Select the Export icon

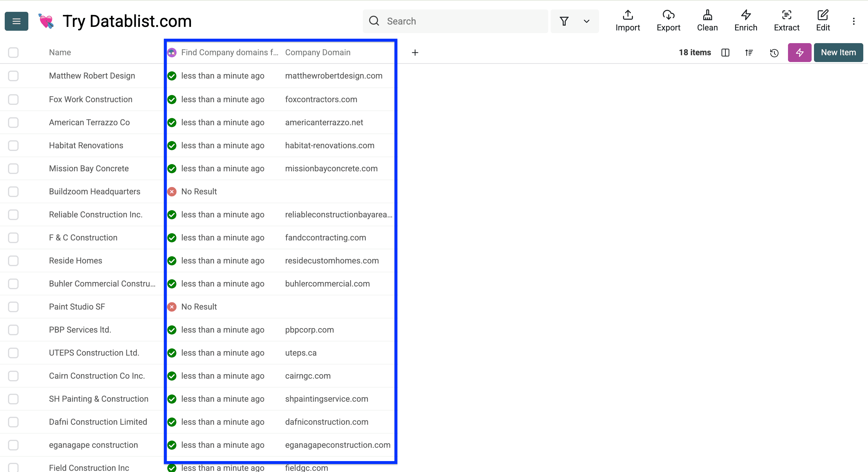point(668,21)
